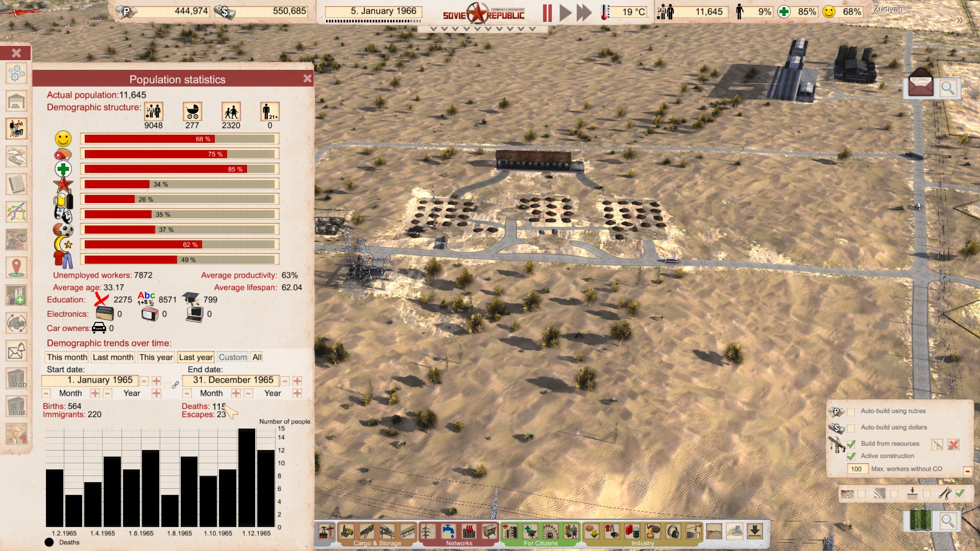The width and height of the screenshot is (980, 551).
Task: Increase the start date month
Action: 95,393
